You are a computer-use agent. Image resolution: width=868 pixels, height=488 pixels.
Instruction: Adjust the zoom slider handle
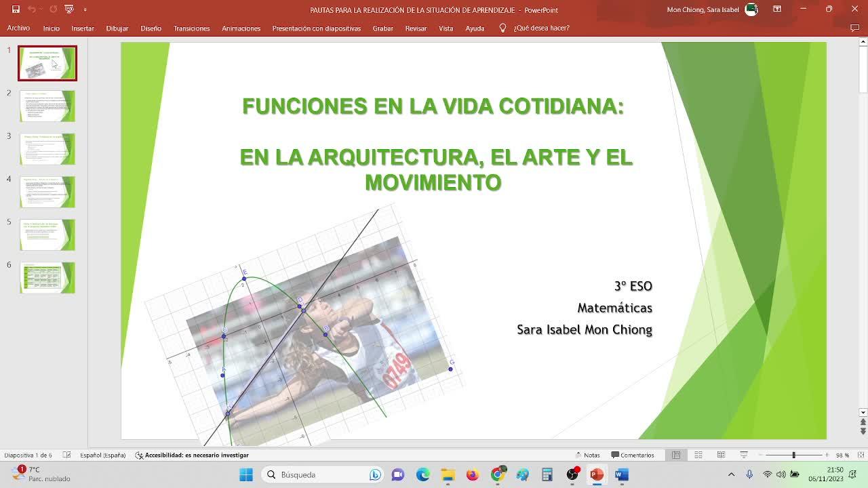click(793, 455)
